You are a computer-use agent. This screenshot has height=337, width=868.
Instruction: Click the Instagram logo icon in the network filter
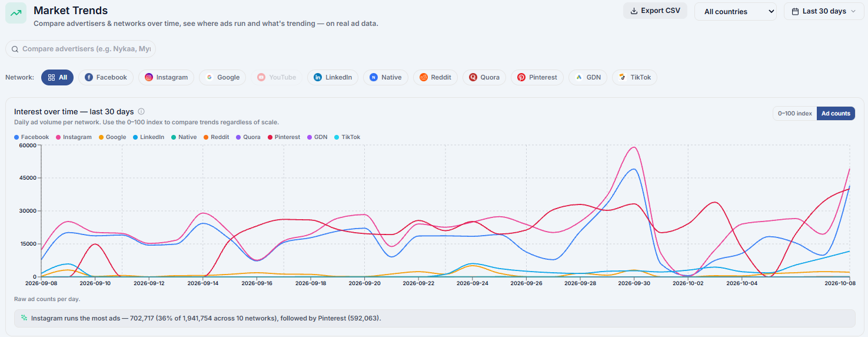click(x=149, y=77)
